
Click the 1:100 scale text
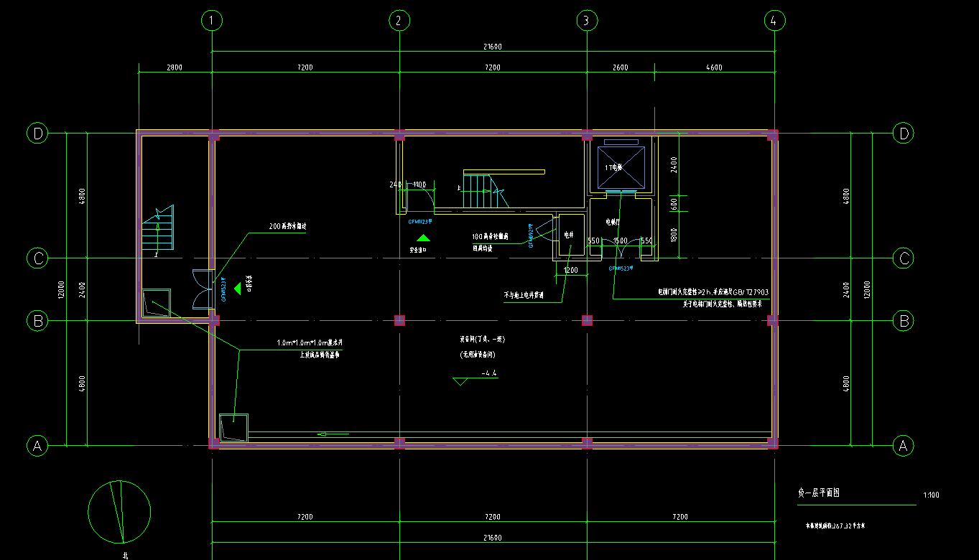(x=931, y=495)
